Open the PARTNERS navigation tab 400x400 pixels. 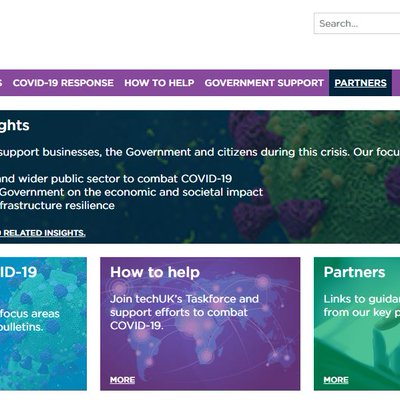360,83
